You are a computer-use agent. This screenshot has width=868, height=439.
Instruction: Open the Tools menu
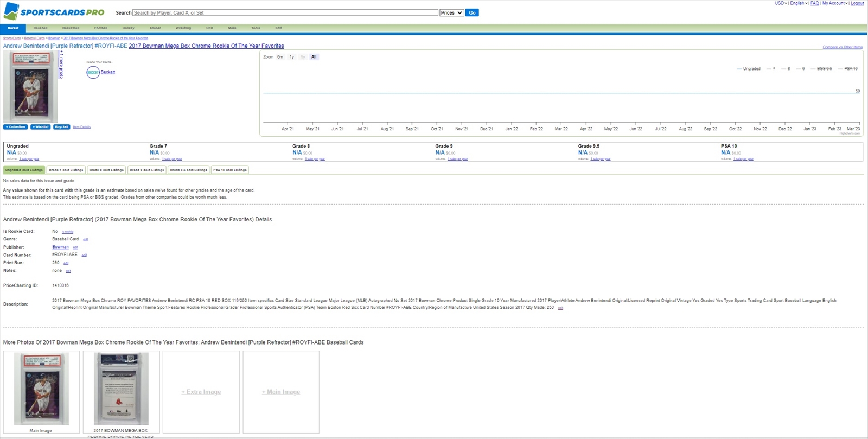[256, 28]
